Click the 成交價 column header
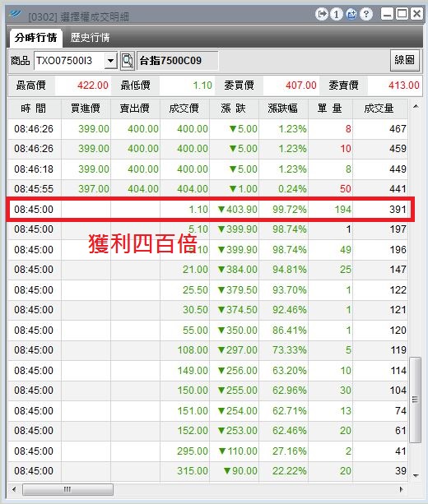This screenshot has height=504, width=428. coord(184,109)
